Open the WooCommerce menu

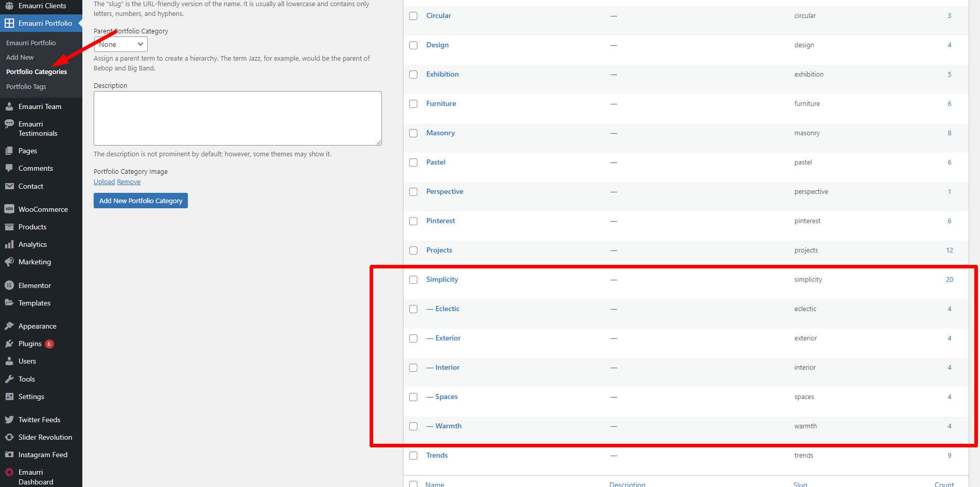point(43,209)
